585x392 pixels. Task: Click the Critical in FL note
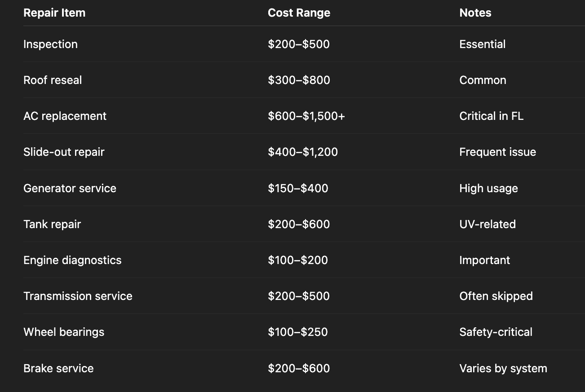[x=492, y=116]
